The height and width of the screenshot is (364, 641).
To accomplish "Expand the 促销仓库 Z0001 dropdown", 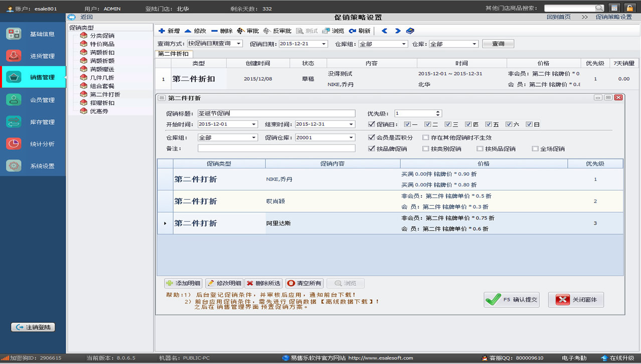I will coord(351,138).
